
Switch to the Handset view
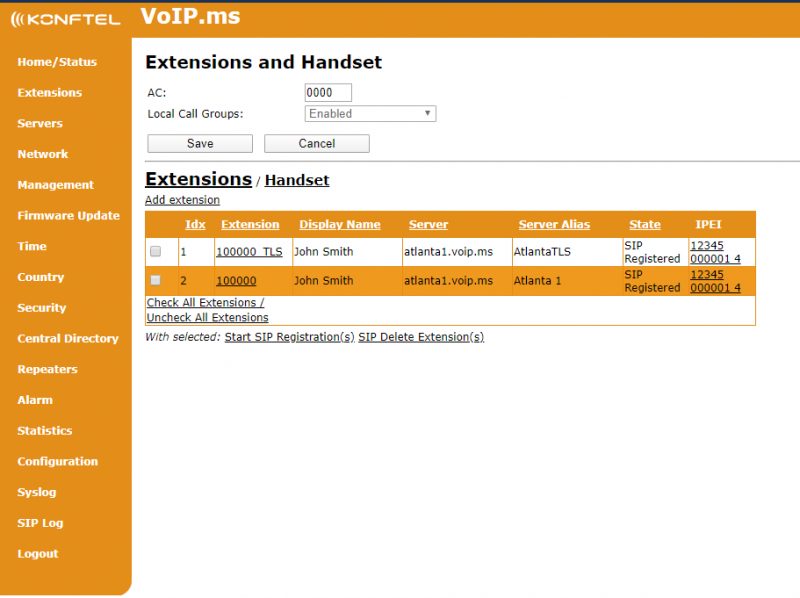pos(297,180)
